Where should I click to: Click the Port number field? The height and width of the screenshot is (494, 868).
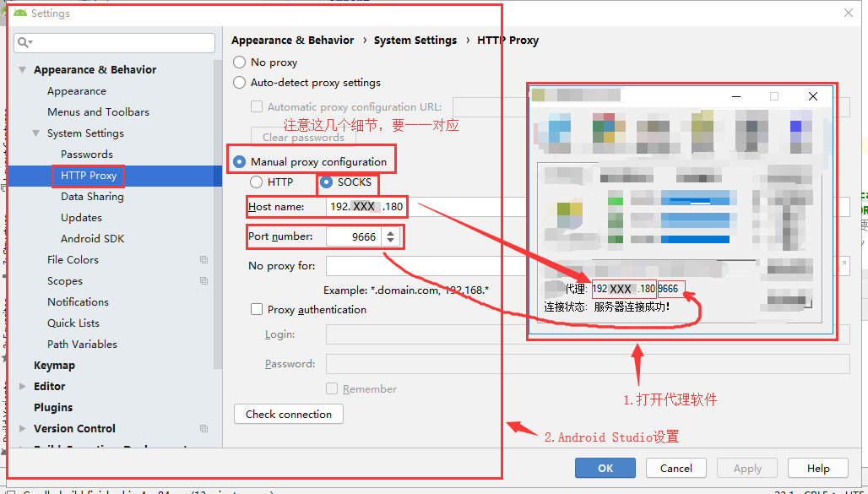[355, 236]
